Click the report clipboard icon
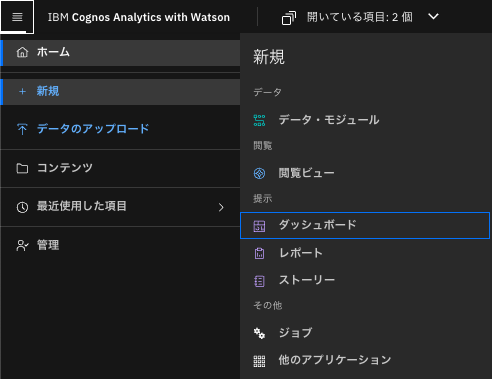This screenshot has height=379, width=492. tap(259, 253)
